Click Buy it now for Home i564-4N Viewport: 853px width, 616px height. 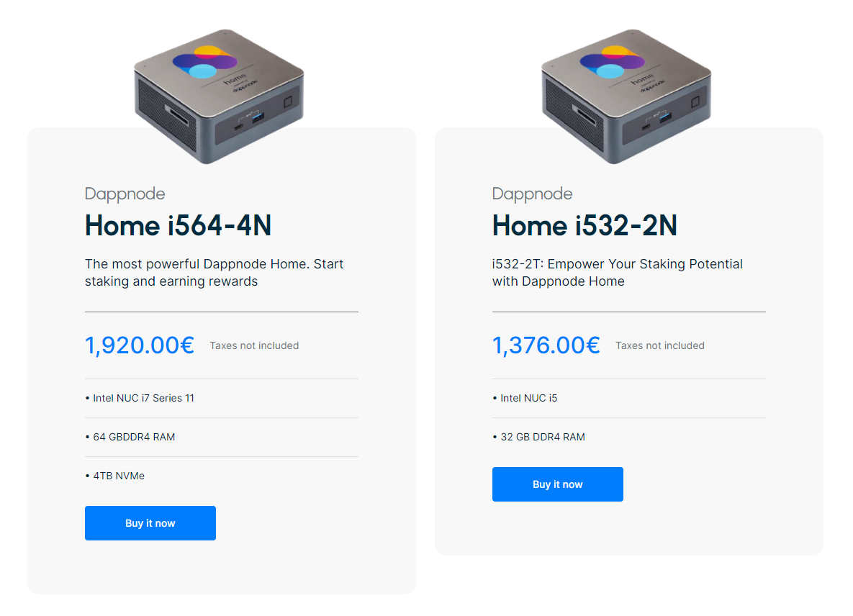pyautogui.click(x=150, y=523)
